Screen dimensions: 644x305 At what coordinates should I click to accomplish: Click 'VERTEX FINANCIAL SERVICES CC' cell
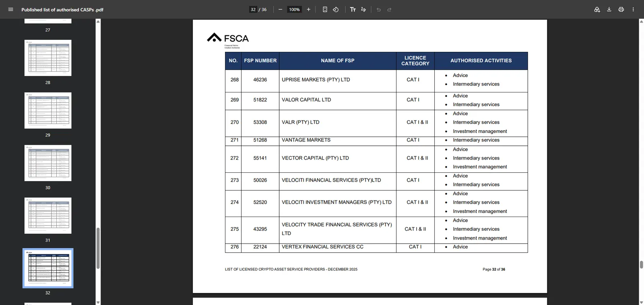point(337,248)
